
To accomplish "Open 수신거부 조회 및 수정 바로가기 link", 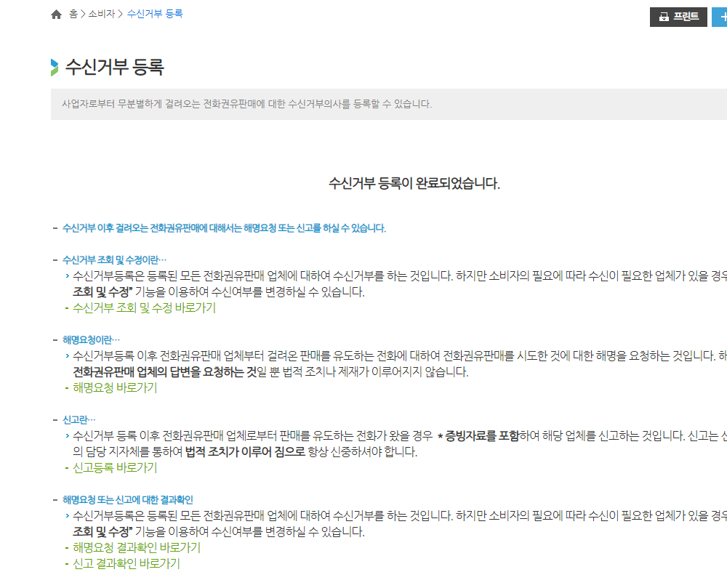I will pos(144,307).
